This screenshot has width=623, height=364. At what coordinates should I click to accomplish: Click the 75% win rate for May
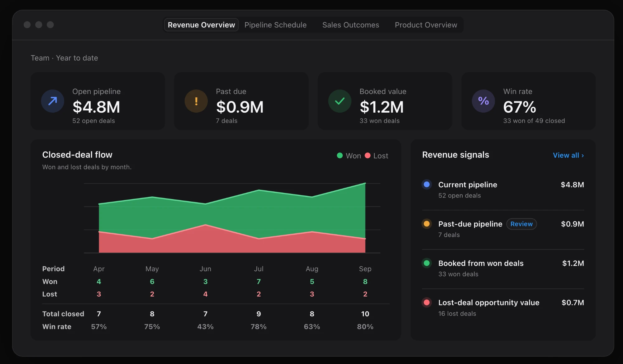(x=152, y=327)
